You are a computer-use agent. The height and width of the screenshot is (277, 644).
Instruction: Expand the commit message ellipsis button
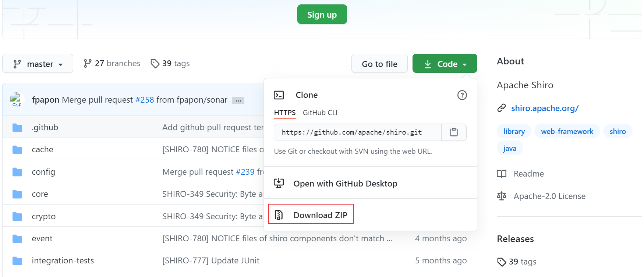coord(238,100)
